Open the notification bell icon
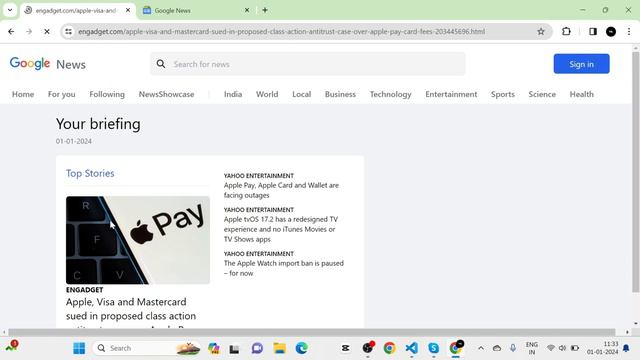The height and width of the screenshot is (360, 640). (626, 348)
